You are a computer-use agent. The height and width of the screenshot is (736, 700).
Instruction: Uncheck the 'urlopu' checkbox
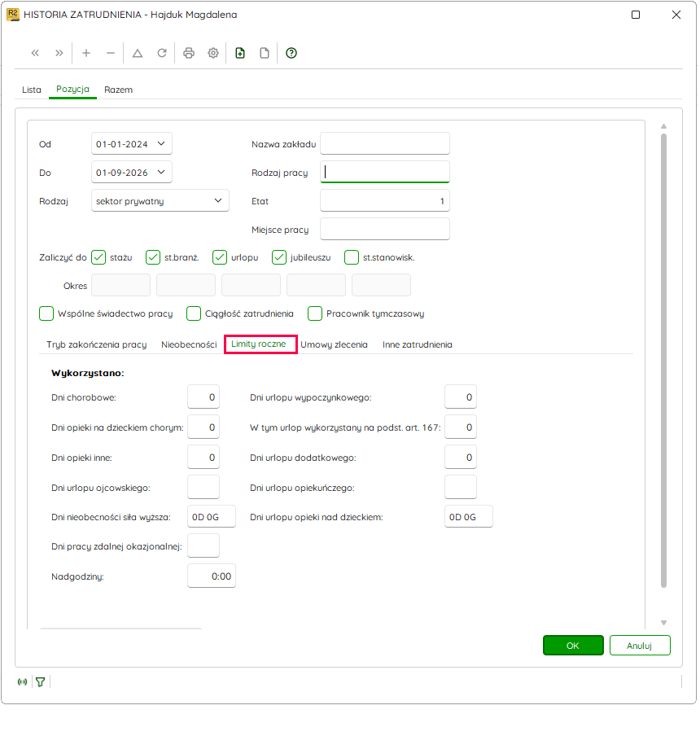(x=220, y=258)
